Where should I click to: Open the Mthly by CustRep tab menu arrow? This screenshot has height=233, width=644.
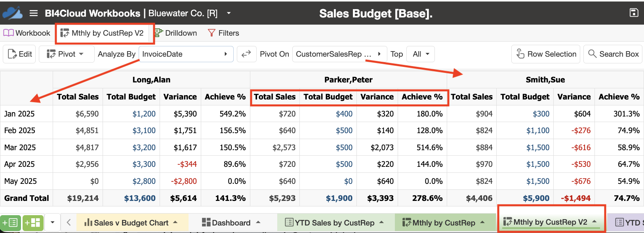[482, 222]
